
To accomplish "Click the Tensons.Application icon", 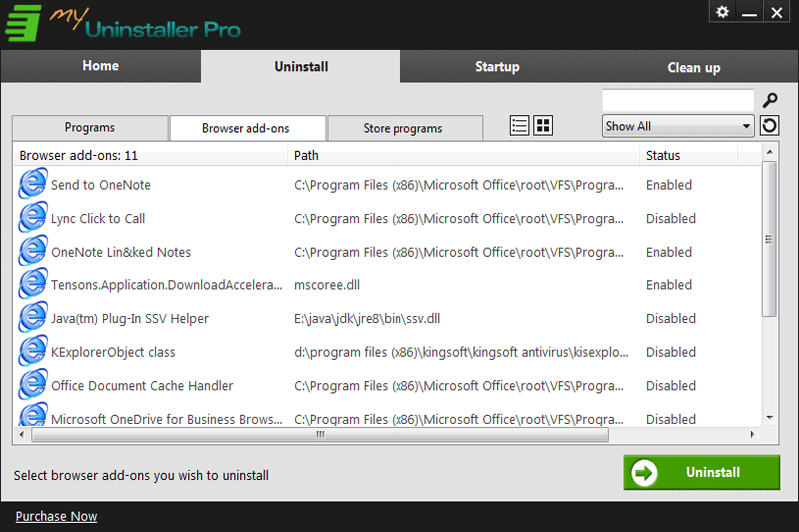I will (x=33, y=284).
